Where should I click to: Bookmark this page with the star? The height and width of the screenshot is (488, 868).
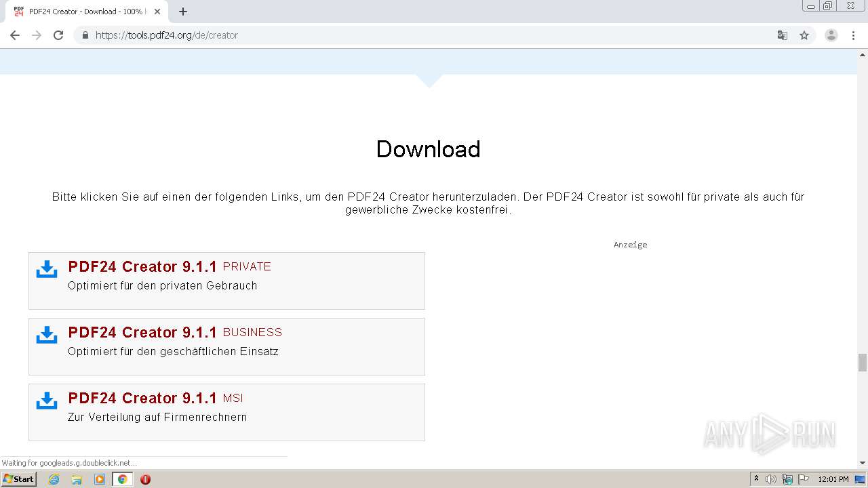pyautogui.click(x=804, y=35)
